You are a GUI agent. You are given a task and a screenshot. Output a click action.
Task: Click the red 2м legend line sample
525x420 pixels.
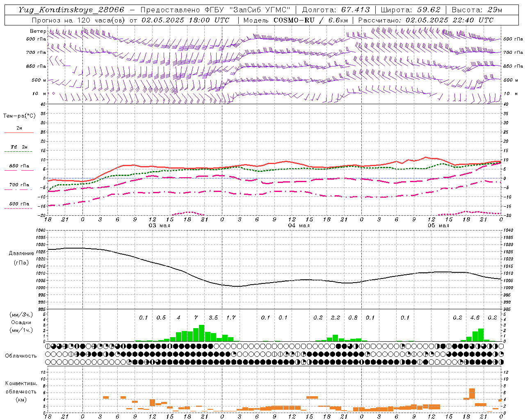[19, 132]
